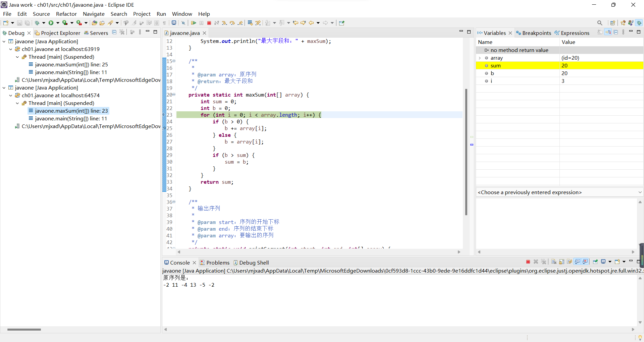Switch to the Servers tab
The image size is (644, 342).
tap(96, 33)
